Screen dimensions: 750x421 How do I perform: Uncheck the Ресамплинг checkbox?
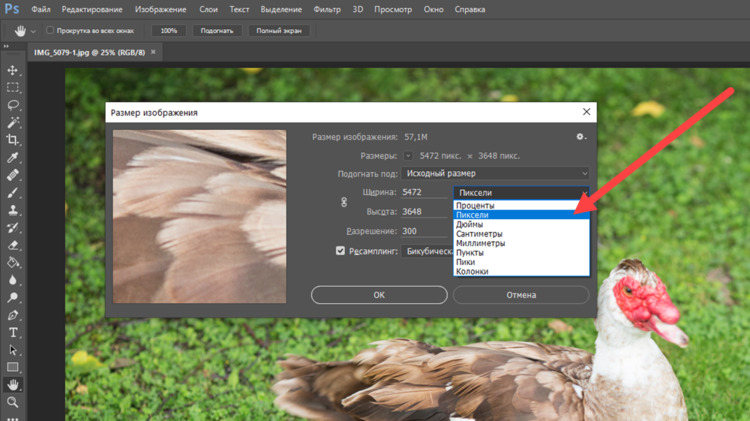(341, 251)
